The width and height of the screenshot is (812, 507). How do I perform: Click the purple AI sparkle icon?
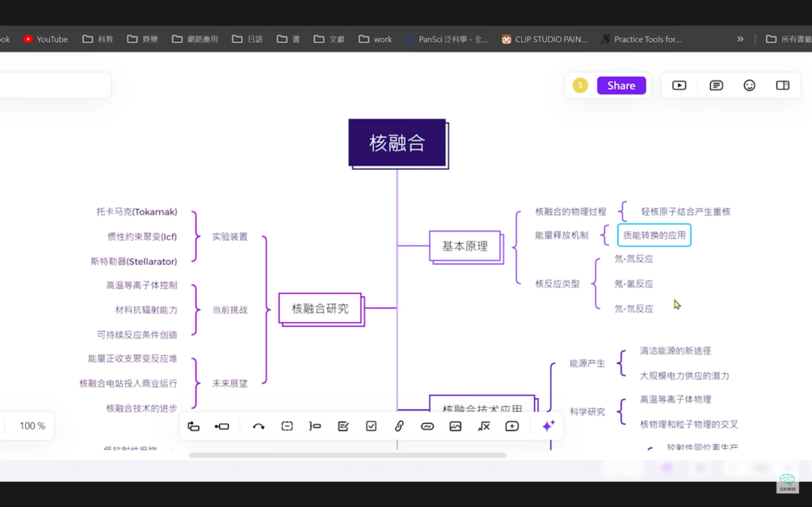tap(548, 426)
